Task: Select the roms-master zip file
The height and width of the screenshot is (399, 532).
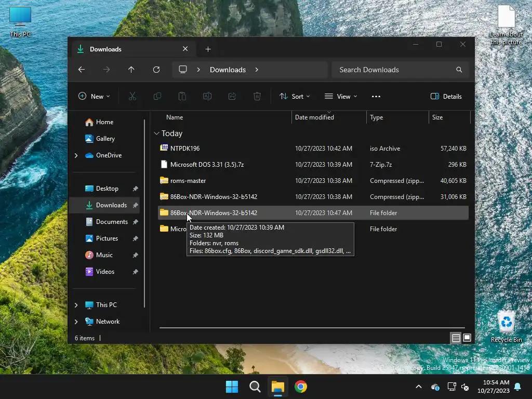Action: coord(313,180)
